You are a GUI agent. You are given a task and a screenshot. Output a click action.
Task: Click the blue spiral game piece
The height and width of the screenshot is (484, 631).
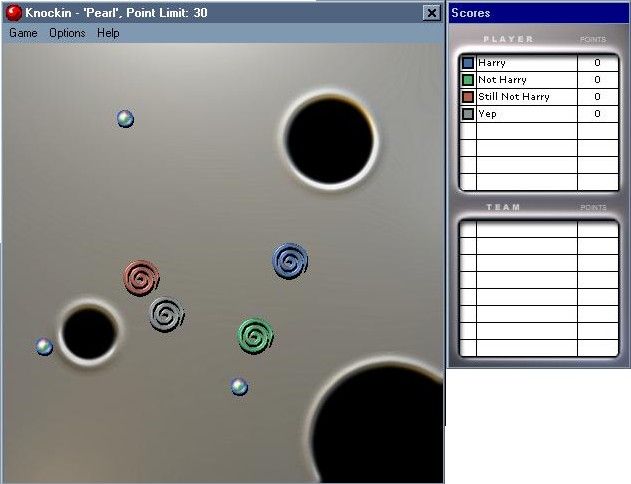290,262
